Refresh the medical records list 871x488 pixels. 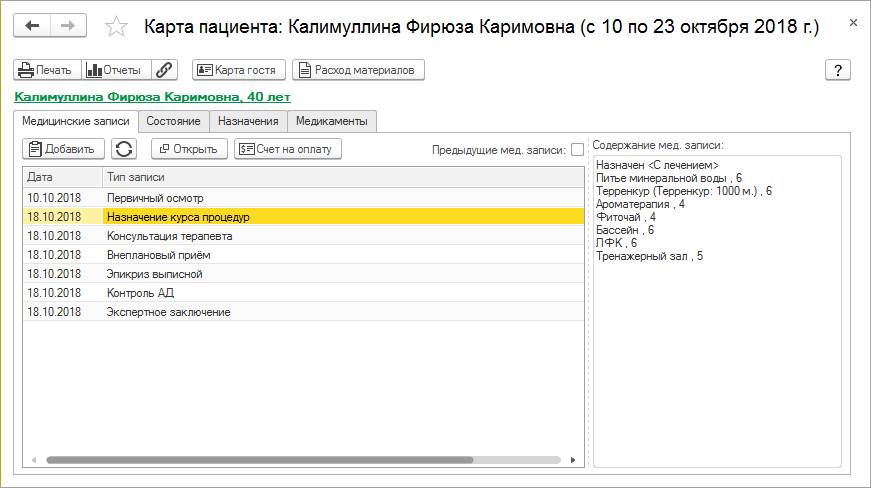(125, 149)
